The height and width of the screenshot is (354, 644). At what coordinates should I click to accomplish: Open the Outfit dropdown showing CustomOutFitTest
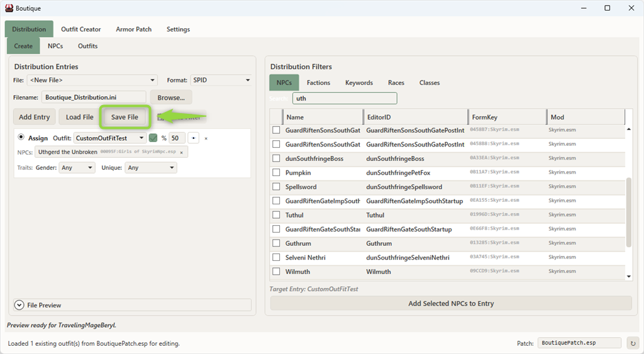point(110,138)
